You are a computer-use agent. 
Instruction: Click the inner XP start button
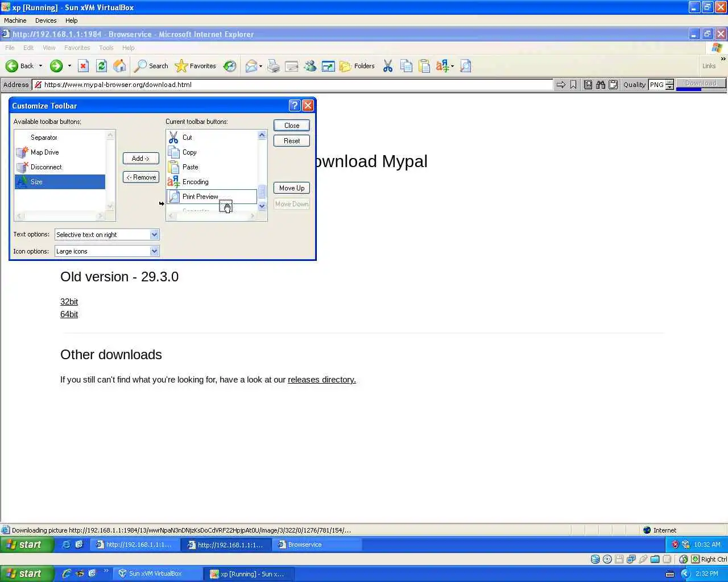coord(27,544)
